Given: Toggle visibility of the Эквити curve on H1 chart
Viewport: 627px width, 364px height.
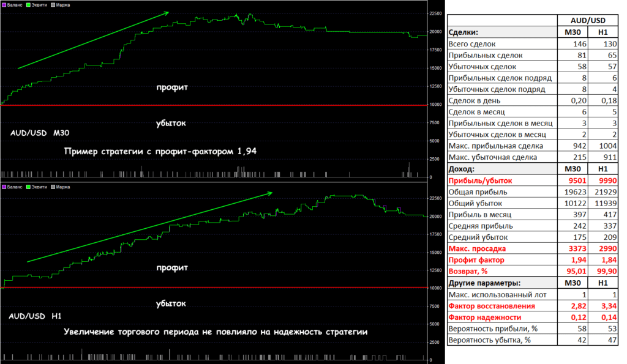Looking at the screenshot, I should [x=28, y=187].
